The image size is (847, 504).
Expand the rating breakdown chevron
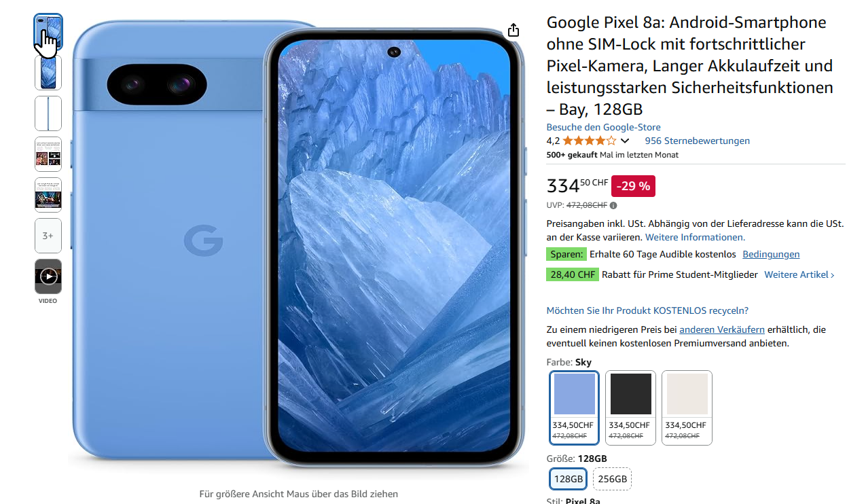tap(625, 141)
